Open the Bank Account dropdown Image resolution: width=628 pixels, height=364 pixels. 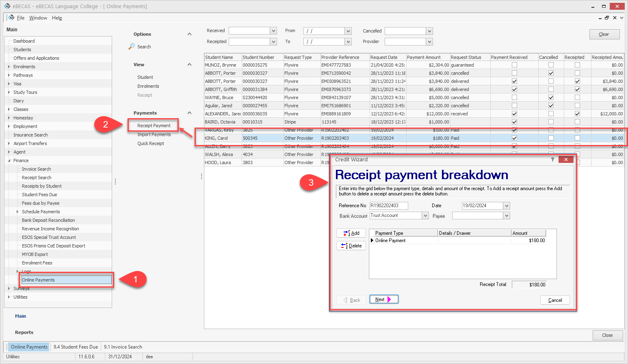pyautogui.click(x=425, y=216)
